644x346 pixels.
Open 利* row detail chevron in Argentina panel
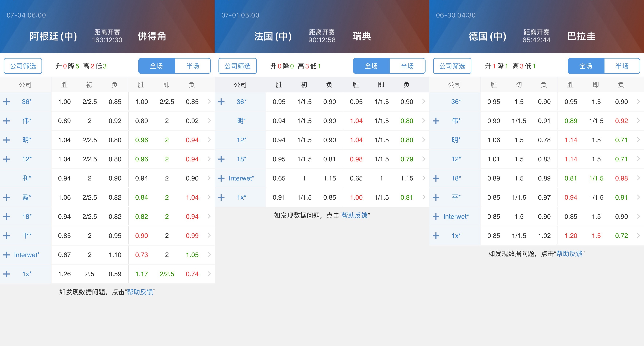click(209, 178)
